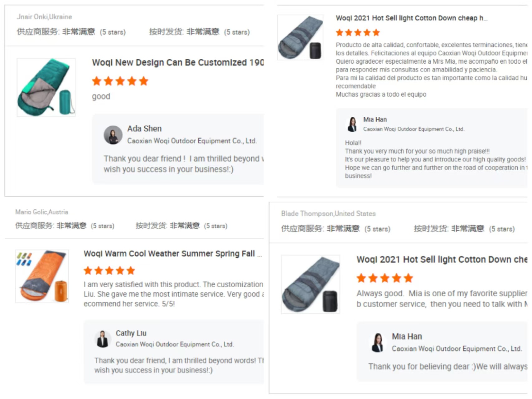
Task: Click star rating above the Spanish review text
Action: [x=358, y=32]
